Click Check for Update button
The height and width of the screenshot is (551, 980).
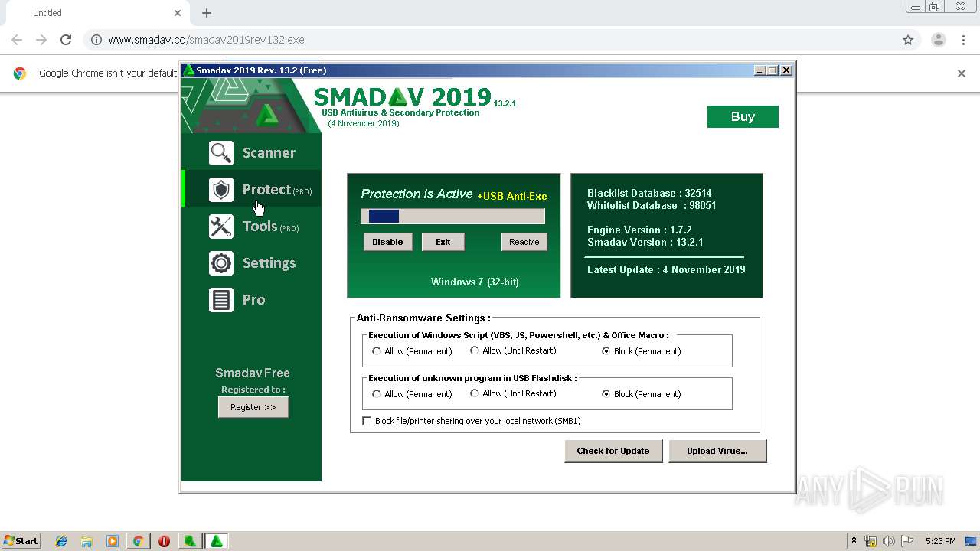(x=613, y=451)
